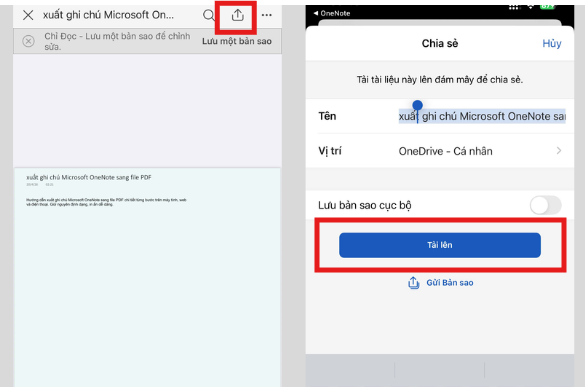Tap the blue 'Tải lên' upload button
The image size is (585, 387).
440,245
